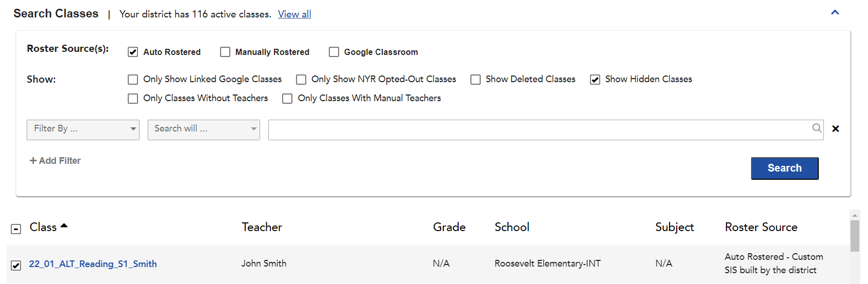Collapse the Search Classes panel chevron
Screen dimensions: 868x284
point(835,12)
